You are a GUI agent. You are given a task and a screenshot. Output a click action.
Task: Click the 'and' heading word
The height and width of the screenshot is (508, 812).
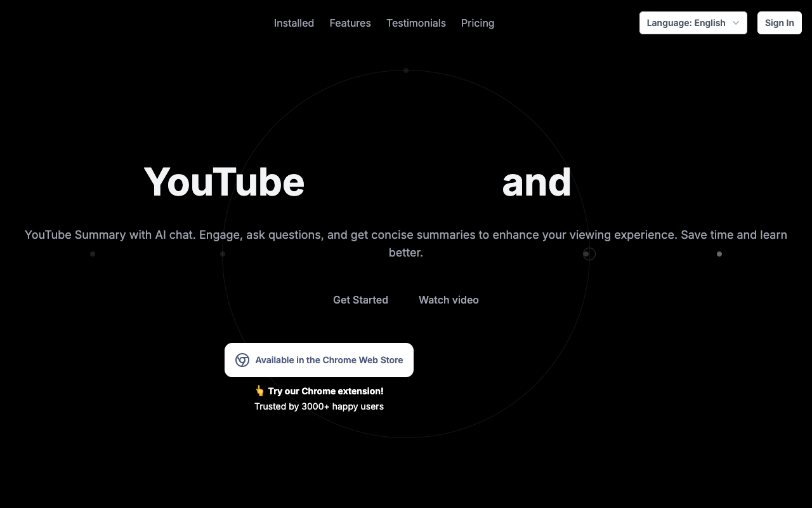[x=537, y=182]
